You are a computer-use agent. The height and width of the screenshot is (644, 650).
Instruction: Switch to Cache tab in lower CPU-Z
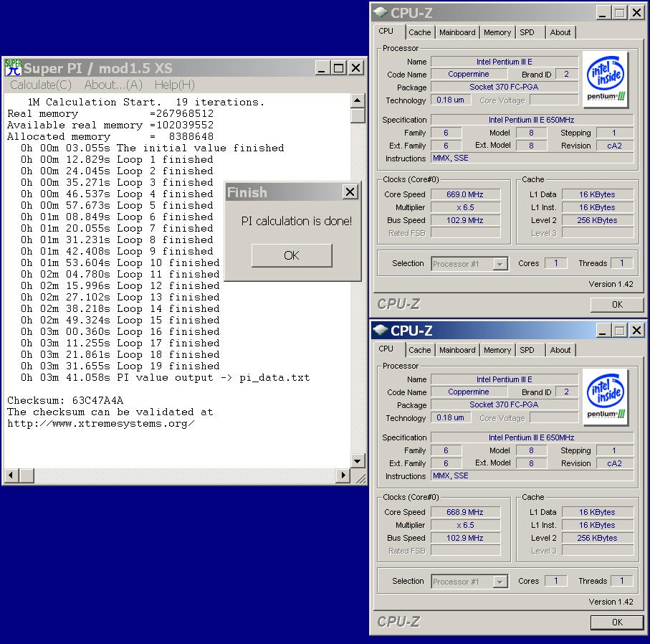pyautogui.click(x=419, y=350)
